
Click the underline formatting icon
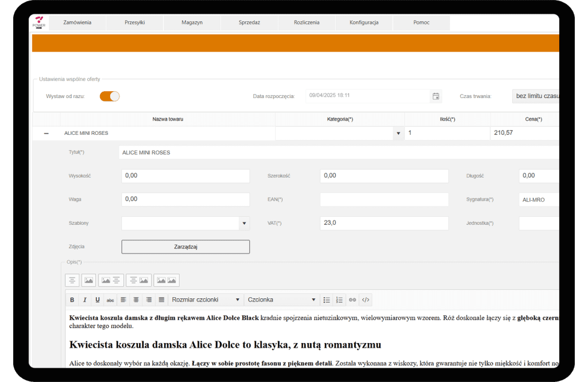point(98,299)
